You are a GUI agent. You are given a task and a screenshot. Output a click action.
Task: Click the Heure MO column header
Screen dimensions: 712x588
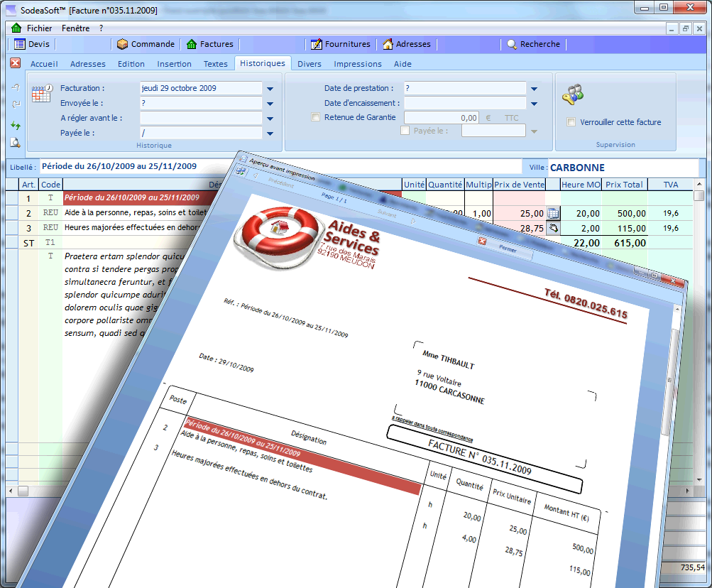[581, 185]
